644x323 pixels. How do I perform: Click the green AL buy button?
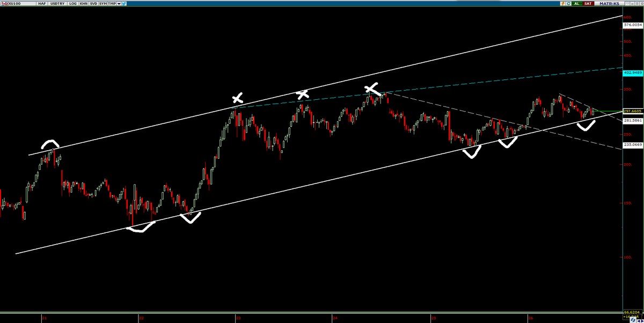click(577, 3)
